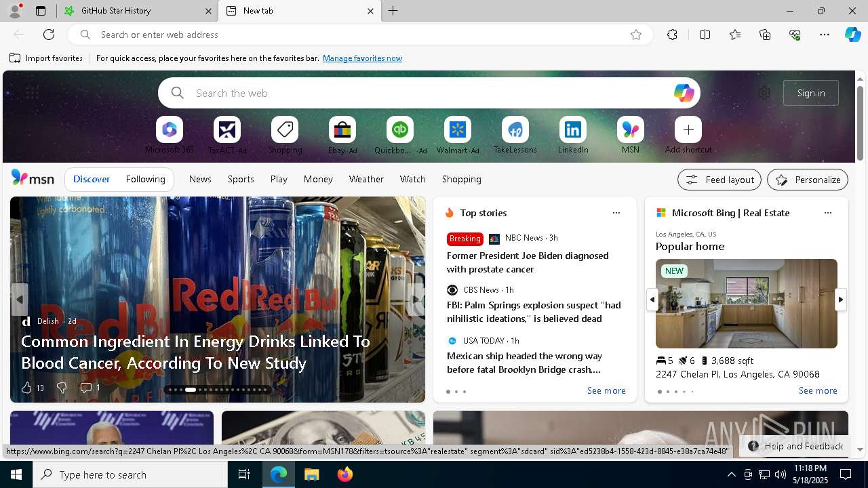Screen dimensions: 868x488
Task: Open the LinkedIn shortcut tile
Action: pyautogui.click(x=573, y=129)
